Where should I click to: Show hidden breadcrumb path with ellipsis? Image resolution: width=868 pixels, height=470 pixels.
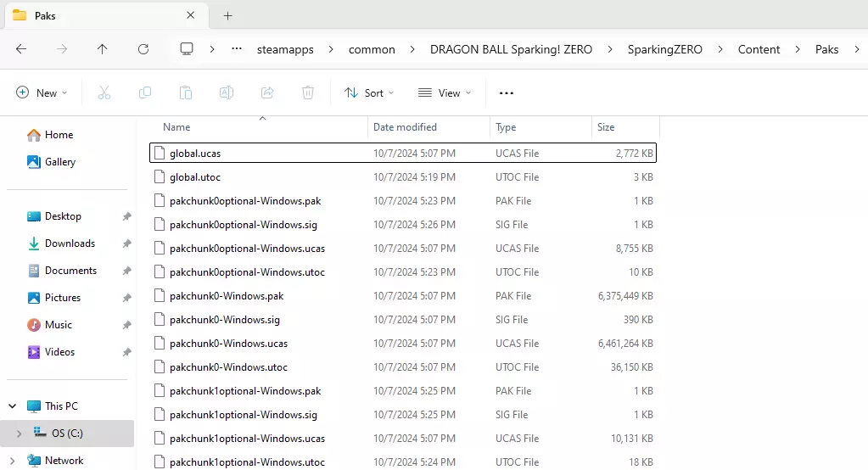click(237, 48)
